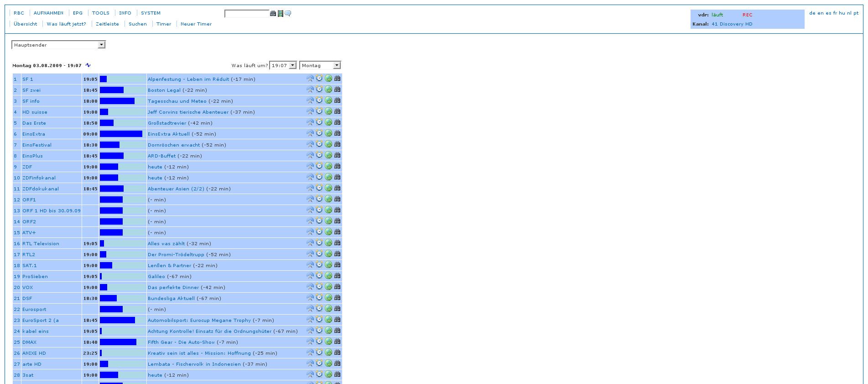Open the 'EuroSport 2 (a' channel link
This screenshot has height=384, width=868.
[41, 321]
